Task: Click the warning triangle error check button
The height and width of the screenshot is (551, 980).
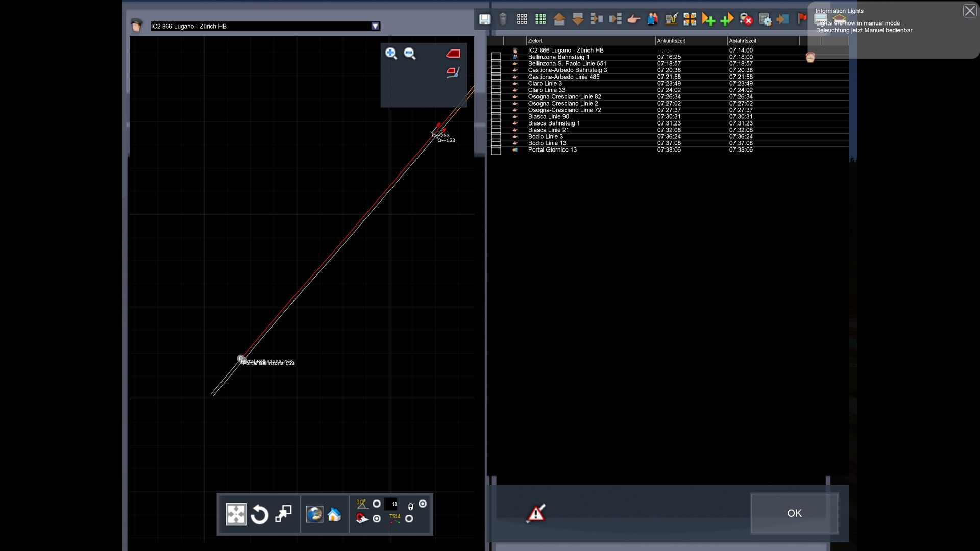Action: pyautogui.click(x=536, y=513)
